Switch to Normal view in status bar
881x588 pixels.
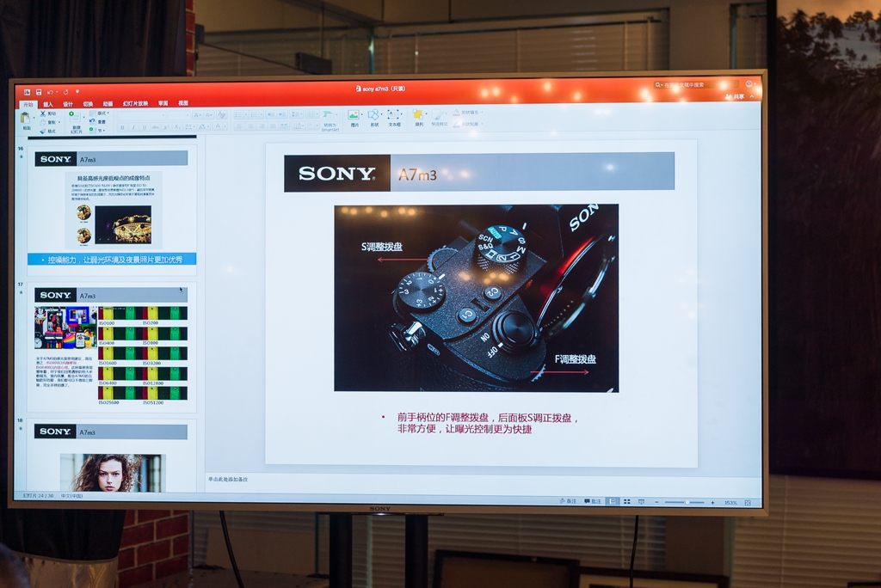click(613, 501)
